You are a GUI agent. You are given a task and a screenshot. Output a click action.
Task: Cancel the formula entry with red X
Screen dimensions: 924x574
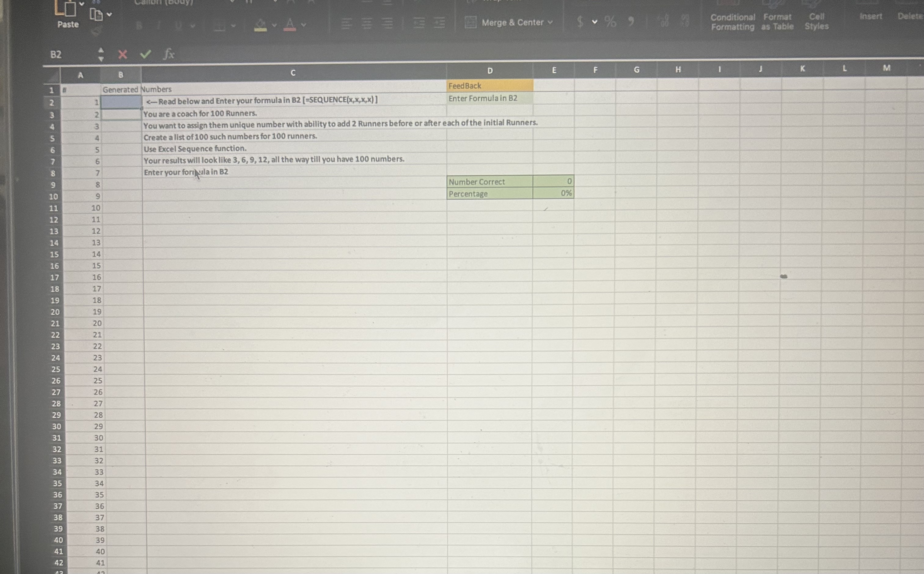[x=122, y=55]
